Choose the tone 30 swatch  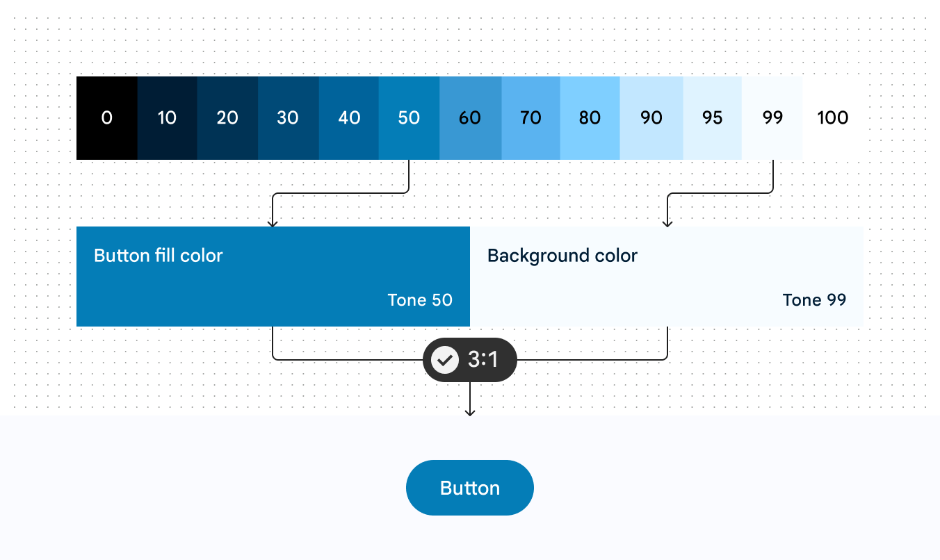(289, 118)
